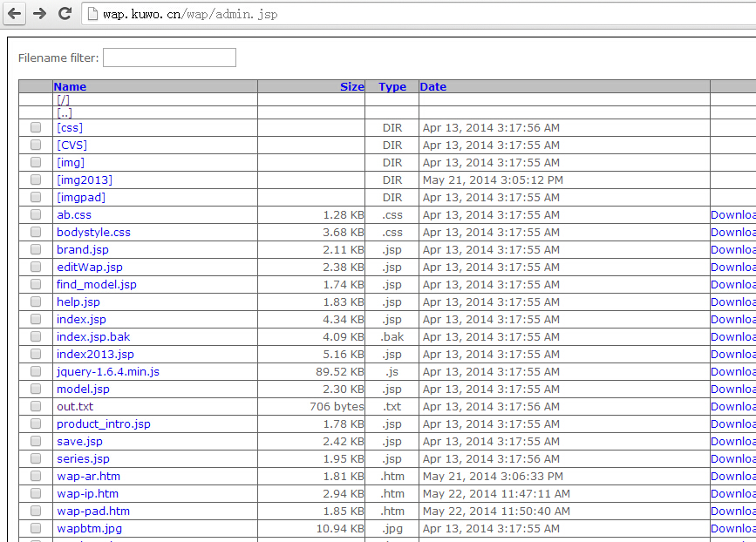The image size is (756, 542).
Task: Tick the checkbox for jquery-1.6.4.min.js
Action: (x=36, y=371)
